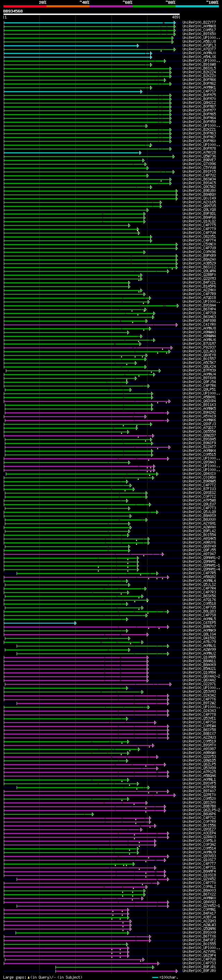Click the orange ~40% identity legend bar
222x980 pixels.
click(68, 6)
